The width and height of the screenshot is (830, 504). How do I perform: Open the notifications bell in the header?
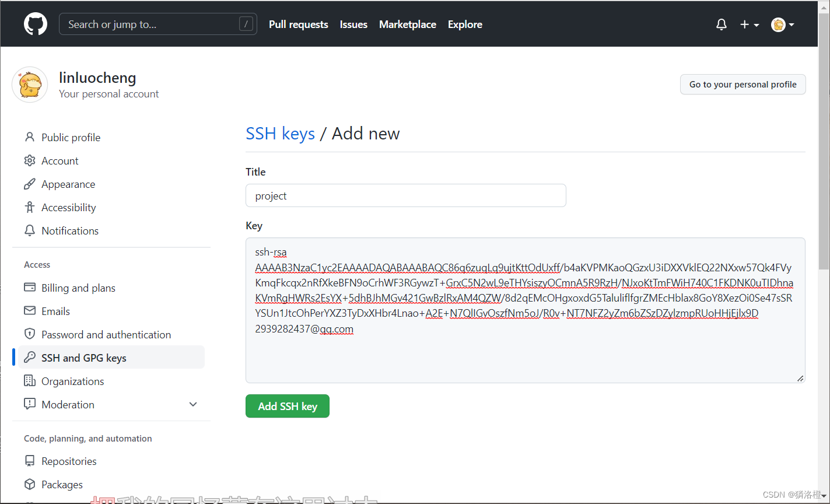pyautogui.click(x=722, y=24)
